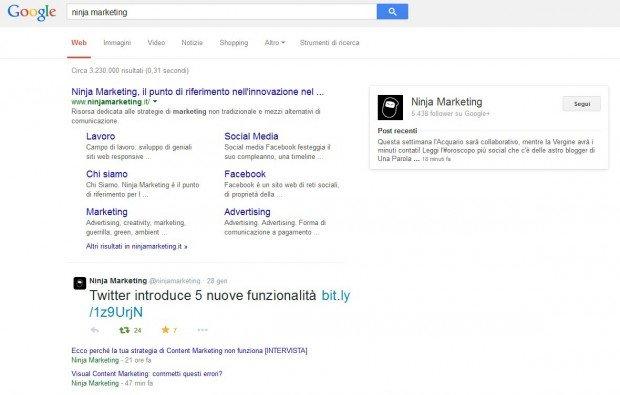This screenshot has width=620, height=395.
Task: Click Altri risultati in ninjamarketing.it
Action: tap(136, 246)
